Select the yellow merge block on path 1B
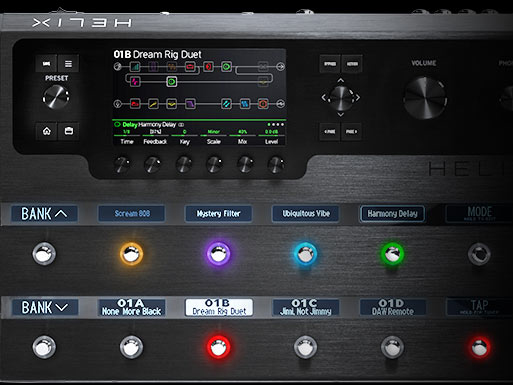The width and height of the screenshot is (513, 385). (x=263, y=81)
